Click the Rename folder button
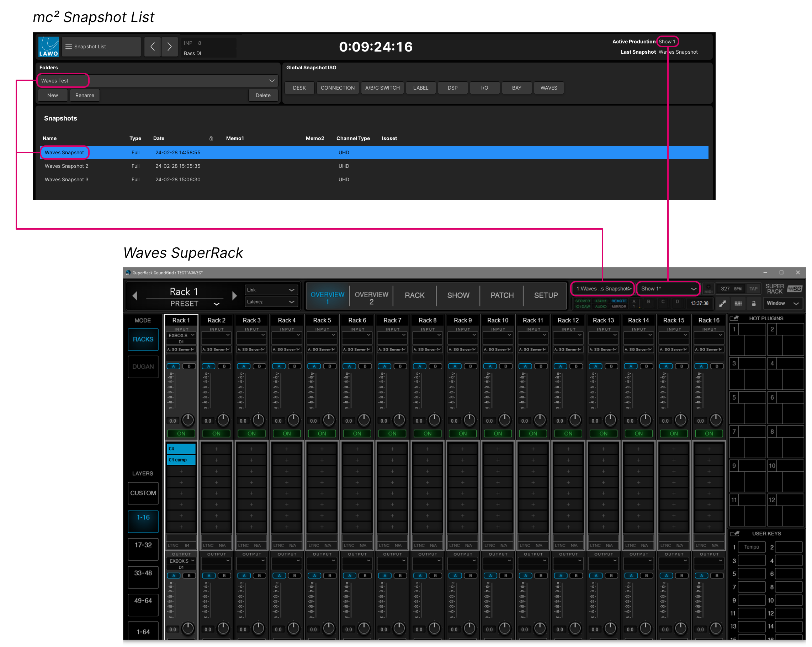Image resolution: width=812 pixels, height=647 pixels. tap(85, 95)
